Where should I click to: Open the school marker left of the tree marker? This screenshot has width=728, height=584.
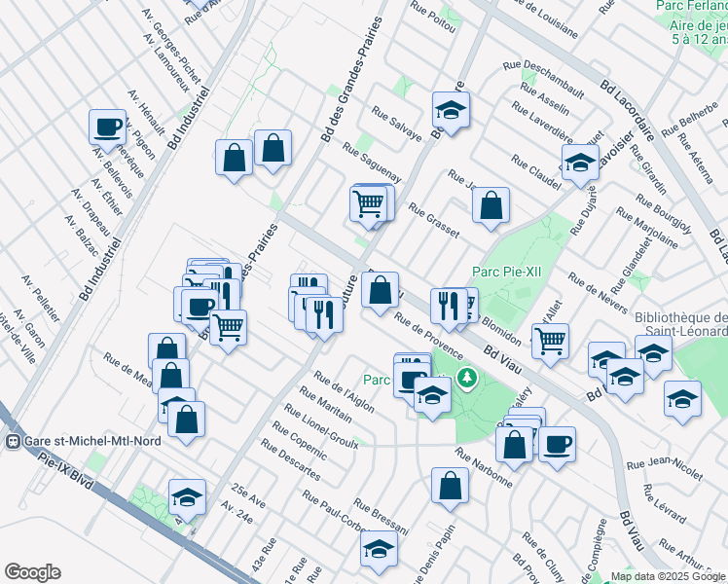coord(432,396)
